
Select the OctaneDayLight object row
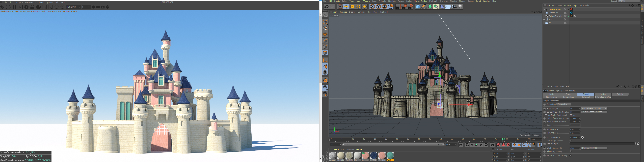click(555, 16)
